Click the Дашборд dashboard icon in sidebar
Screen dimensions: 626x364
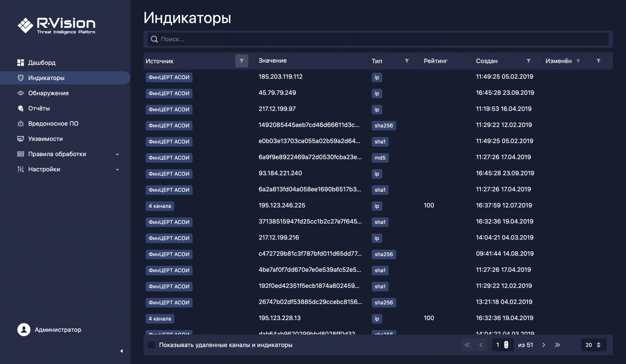(x=21, y=63)
